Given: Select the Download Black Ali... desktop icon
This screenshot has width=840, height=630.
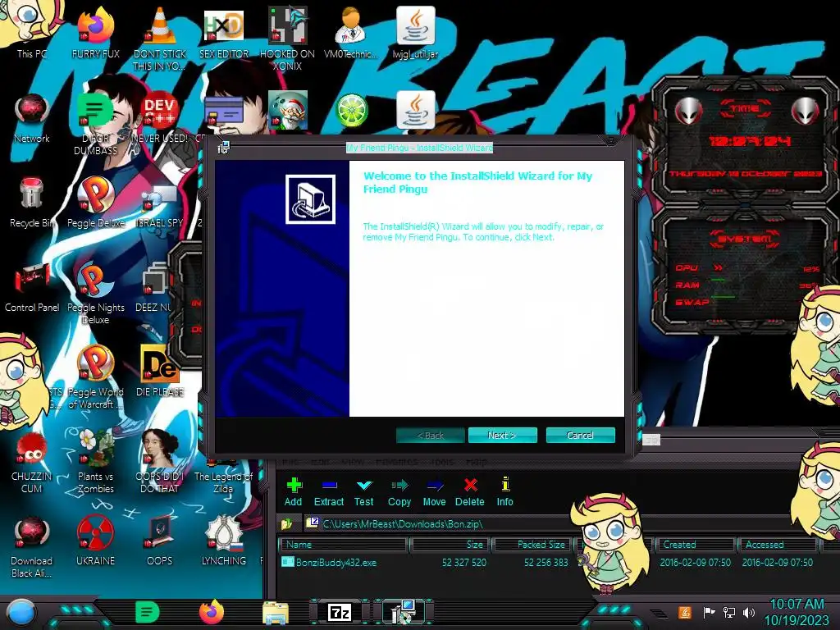Looking at the screenshot, I should (x=32, y=547).
